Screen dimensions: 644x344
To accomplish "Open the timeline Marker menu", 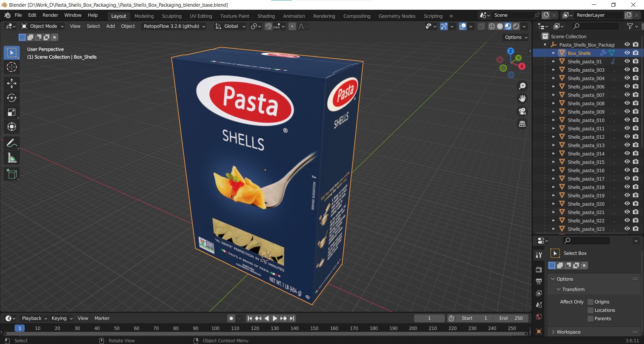I will [x=102, y=318].
